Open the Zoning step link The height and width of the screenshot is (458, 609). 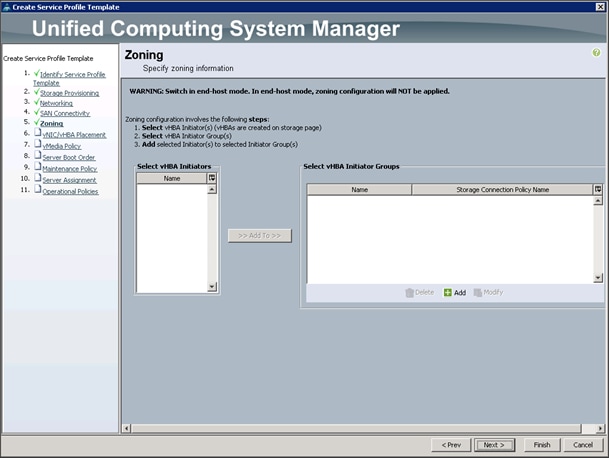(x=52, y=124)
